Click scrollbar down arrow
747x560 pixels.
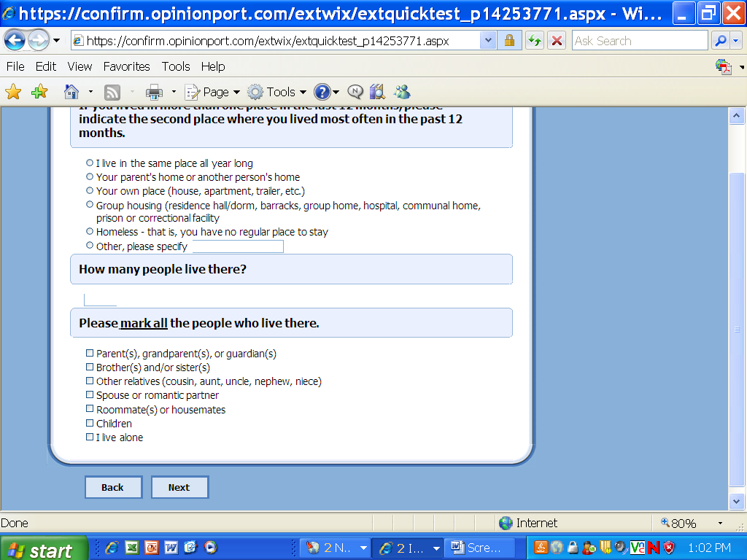tap(737, 501)
